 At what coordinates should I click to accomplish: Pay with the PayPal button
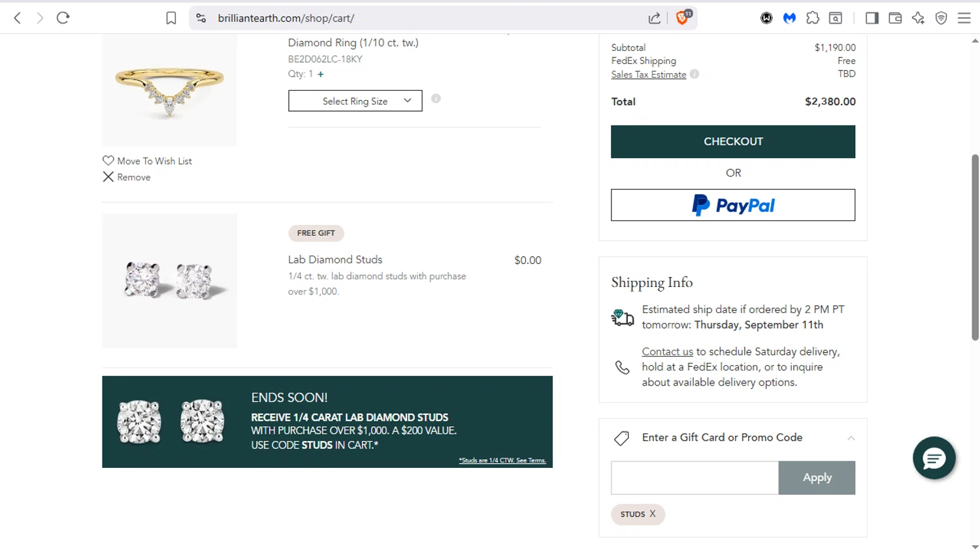tap(733, 205)
